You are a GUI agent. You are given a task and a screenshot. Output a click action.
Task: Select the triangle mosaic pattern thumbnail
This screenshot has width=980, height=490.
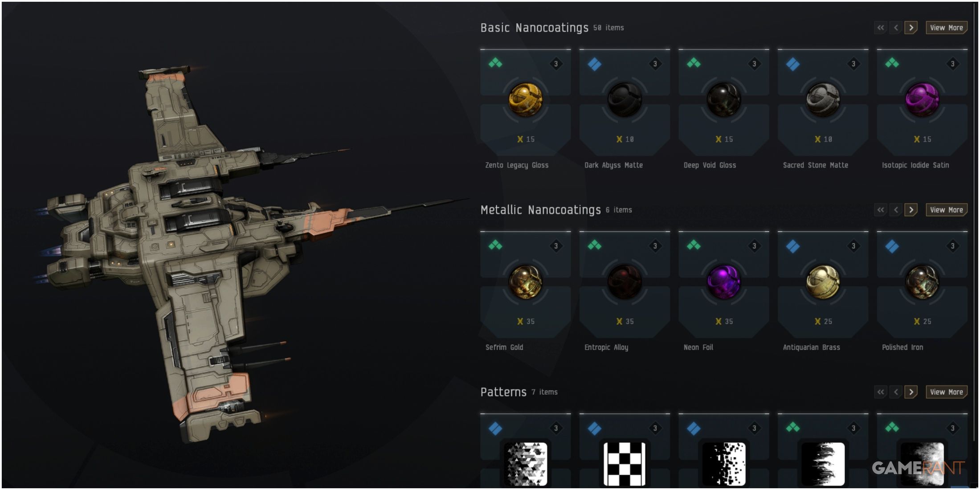pyautogui.click(x=526, y=463)
